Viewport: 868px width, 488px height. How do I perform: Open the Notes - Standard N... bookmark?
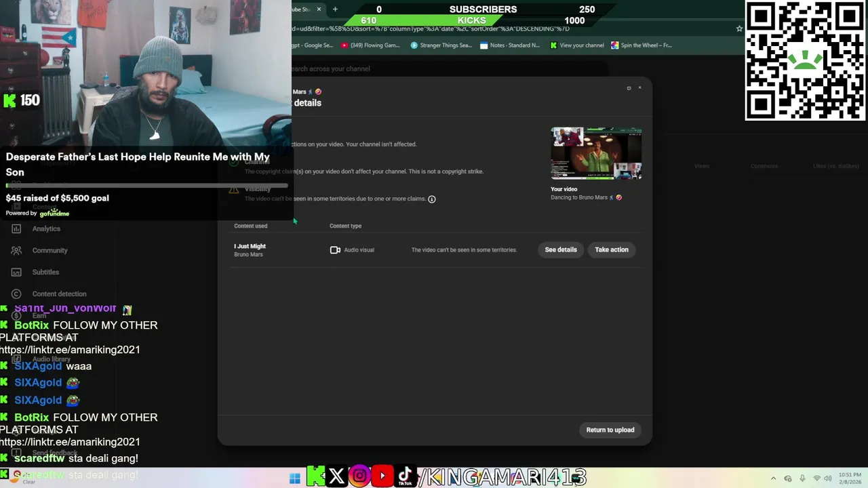(510, 45)
